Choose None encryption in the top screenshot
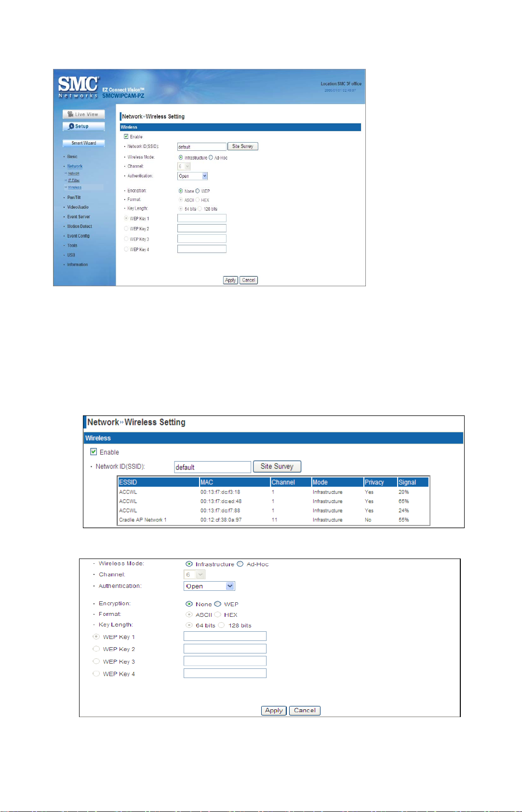 click(181, 191)
